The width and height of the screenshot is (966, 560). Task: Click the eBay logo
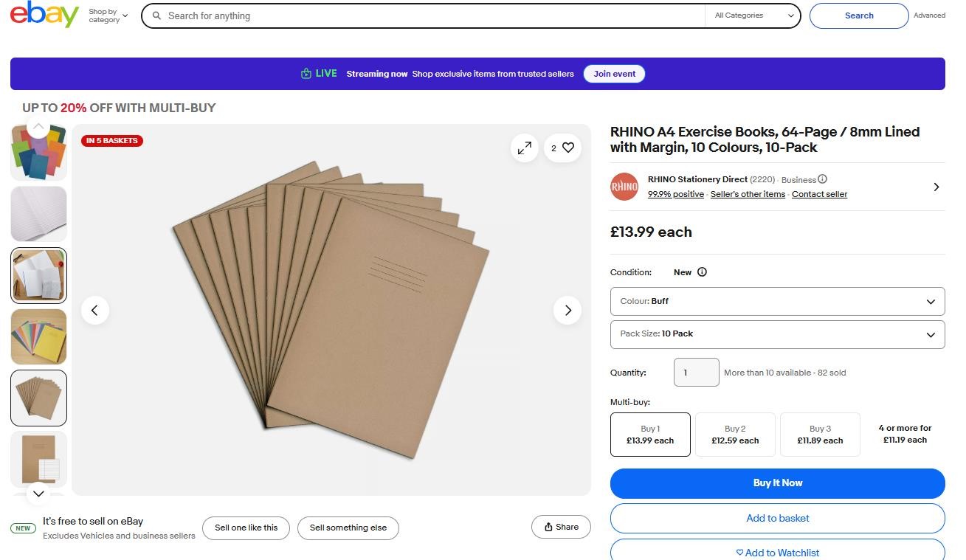[x=44, y=15]
